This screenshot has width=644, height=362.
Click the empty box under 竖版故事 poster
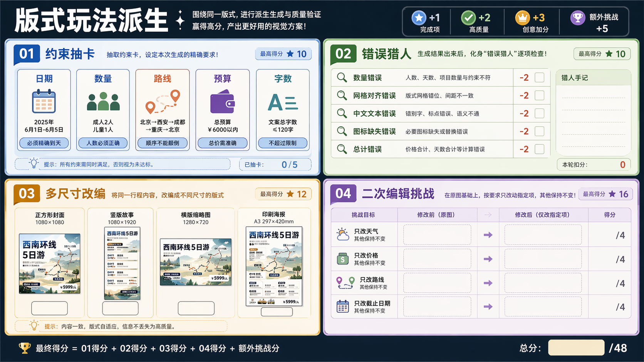pos(120,308)
